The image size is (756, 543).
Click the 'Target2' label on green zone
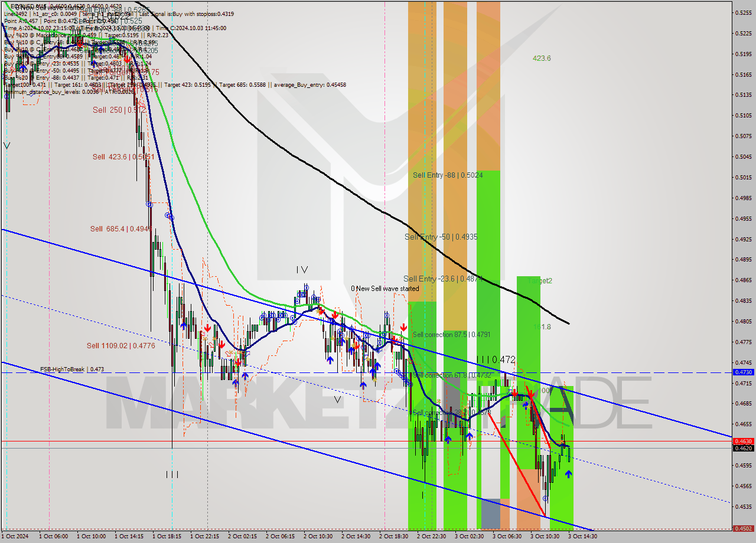coord(540,280)
